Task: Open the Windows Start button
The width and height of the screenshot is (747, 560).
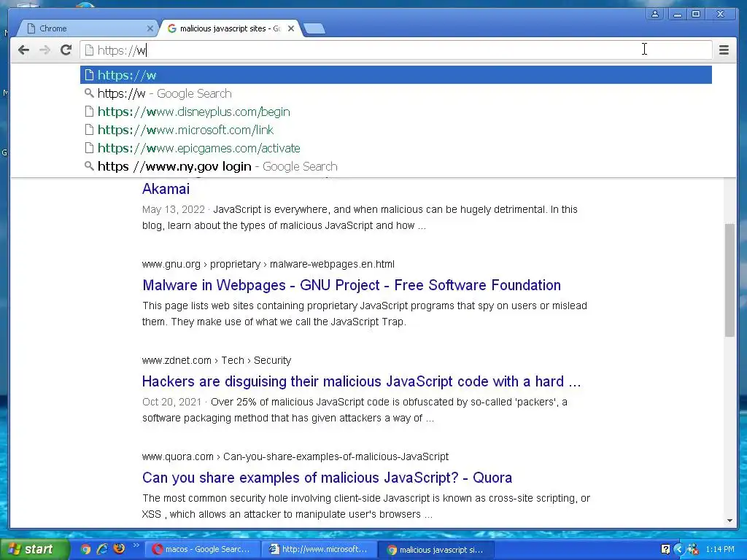Action: (34, 549)
